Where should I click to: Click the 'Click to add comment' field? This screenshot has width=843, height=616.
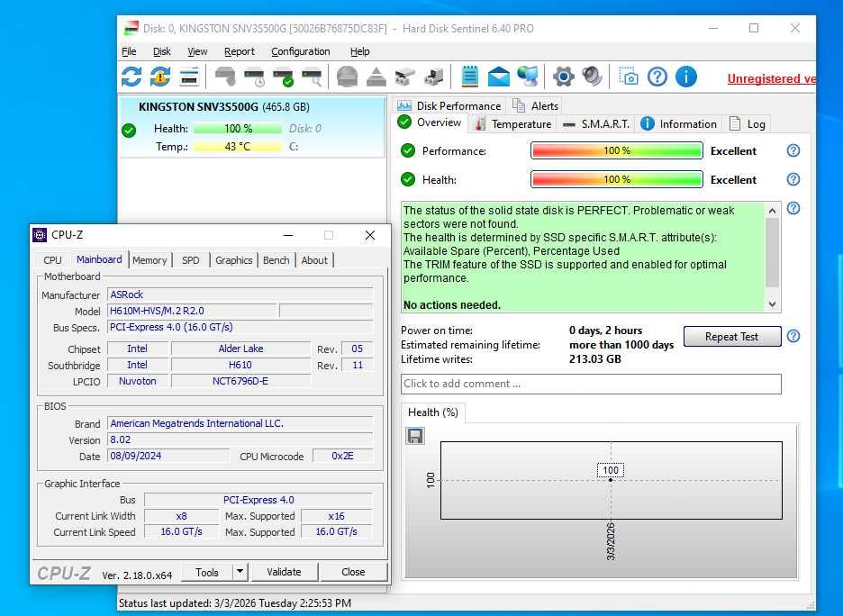tap(591, 384)
